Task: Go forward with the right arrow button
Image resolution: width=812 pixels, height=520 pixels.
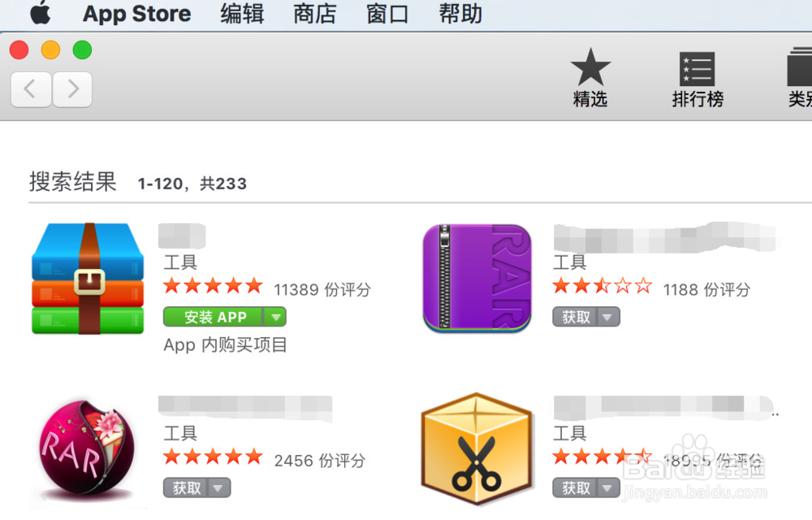Action: click(x=72, y=89)
